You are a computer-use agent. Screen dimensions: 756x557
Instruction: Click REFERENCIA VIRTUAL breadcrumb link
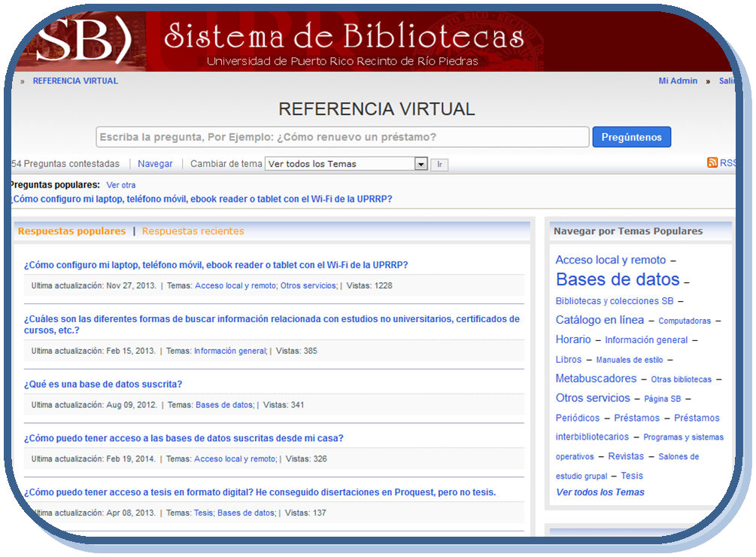(x=75, y=81)
